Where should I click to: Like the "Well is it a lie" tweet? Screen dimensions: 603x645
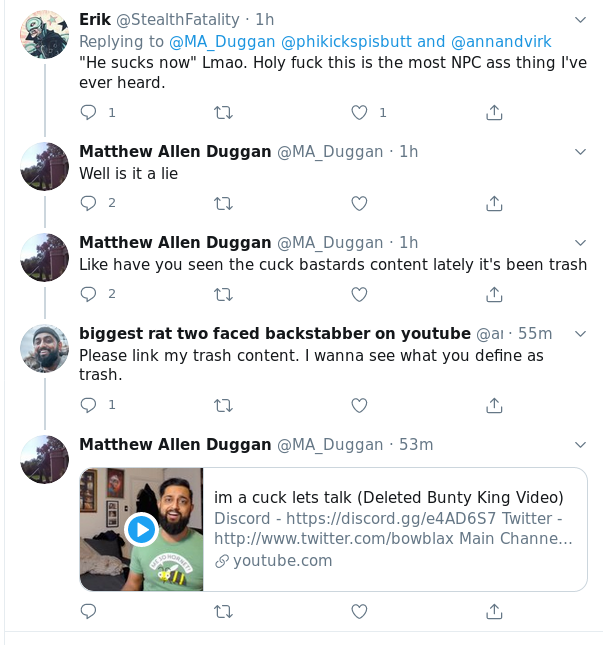[359, 203]
